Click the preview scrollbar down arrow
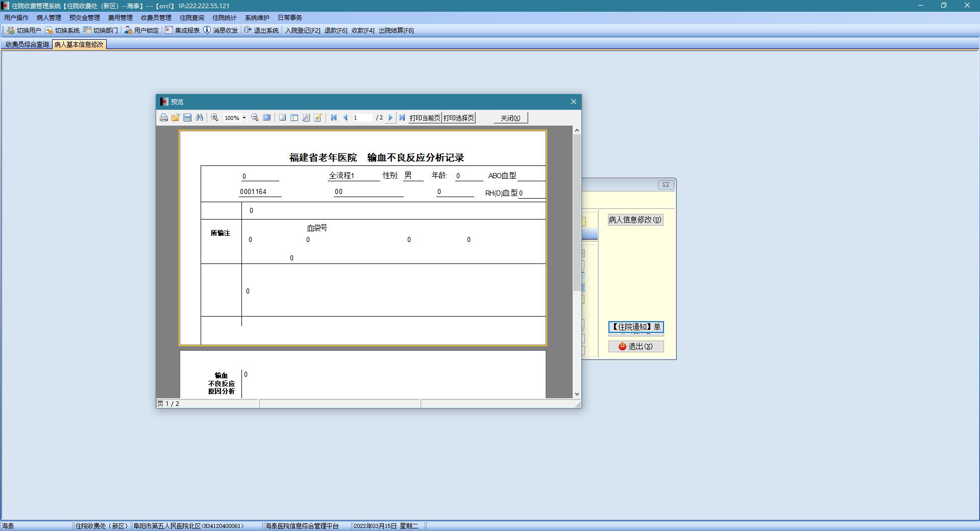980x531 pixels. point(577,394)
